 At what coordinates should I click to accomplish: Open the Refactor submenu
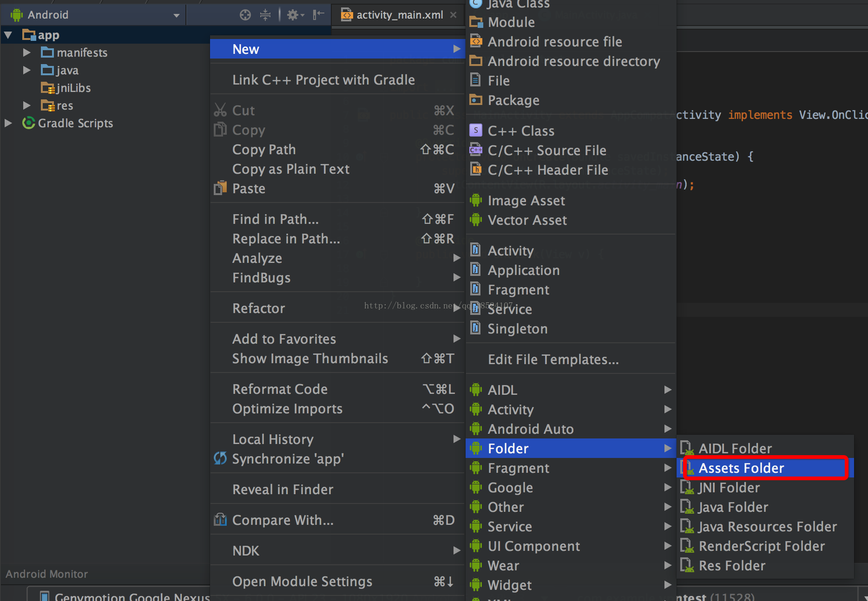[x=337, y=308]
